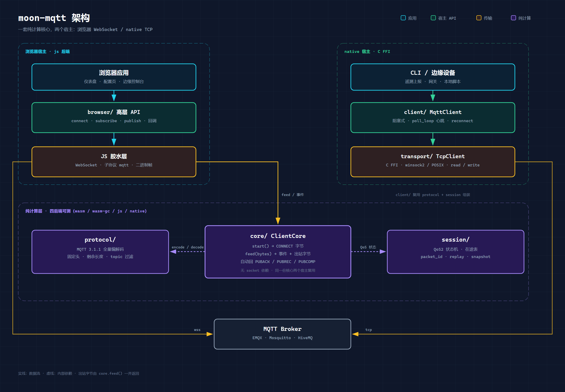This screenshot has height=392, width=565.
Task: Click 阻塞式 · poll_loop 心跳 · reconnect text
Action: (433, 121)
